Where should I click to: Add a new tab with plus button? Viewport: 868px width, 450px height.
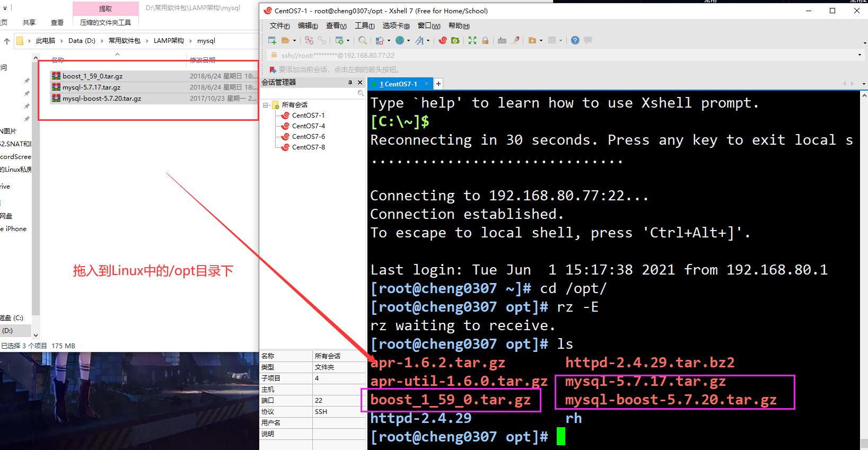[439, 84]
